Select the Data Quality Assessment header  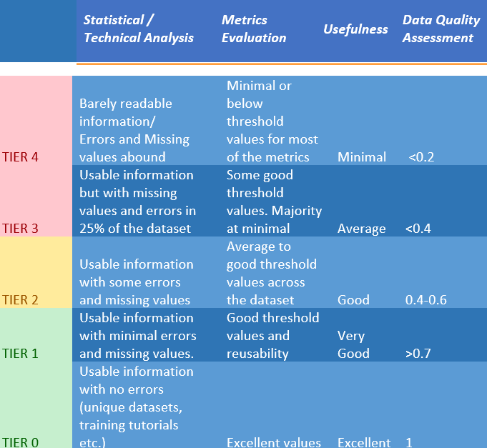pyautogui.click(x=438, y=29)
